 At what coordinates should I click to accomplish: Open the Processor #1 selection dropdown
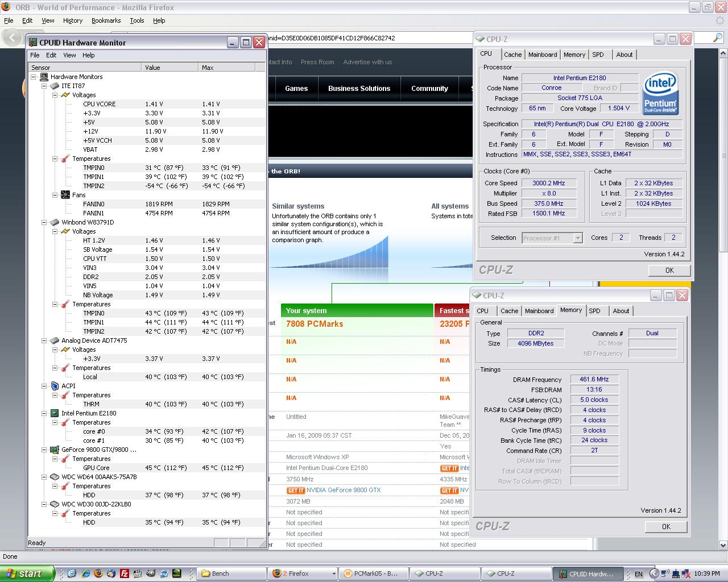(x=578, y=238)
